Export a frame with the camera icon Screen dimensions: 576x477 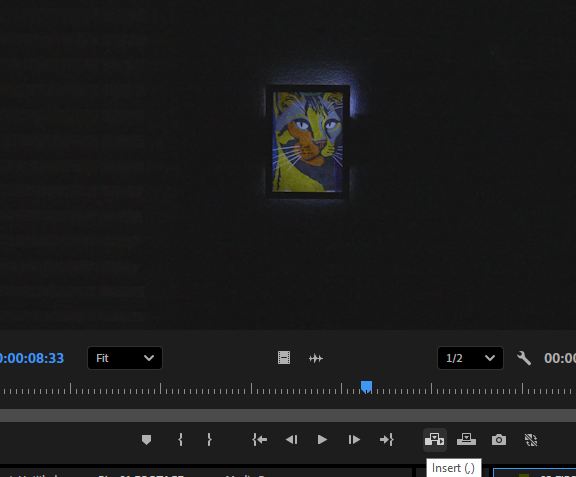pyautogui.click(x=498, y=440)
